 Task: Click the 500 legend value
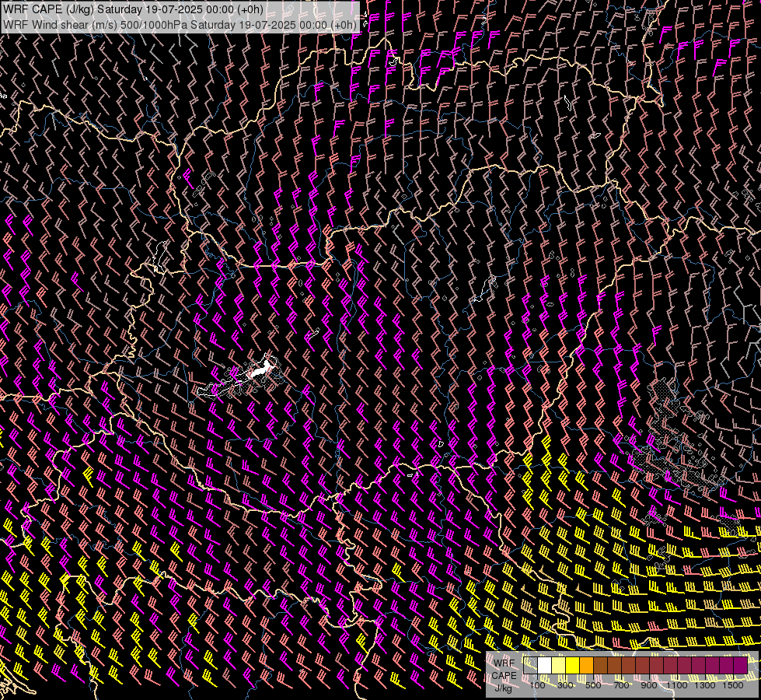pyautogui.click(x=593, y=685)
